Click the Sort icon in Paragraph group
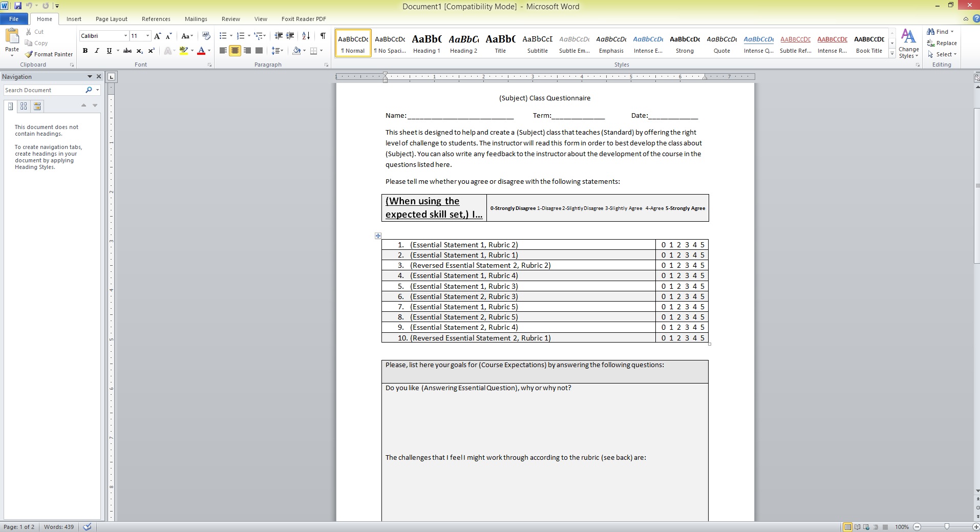The width and height of the screenshot is (980, 532). click(x=306, y=36)
